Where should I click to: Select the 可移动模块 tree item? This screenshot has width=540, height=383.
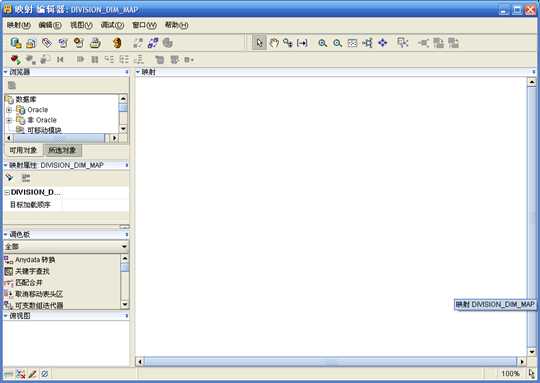click(x=44, y=130)
